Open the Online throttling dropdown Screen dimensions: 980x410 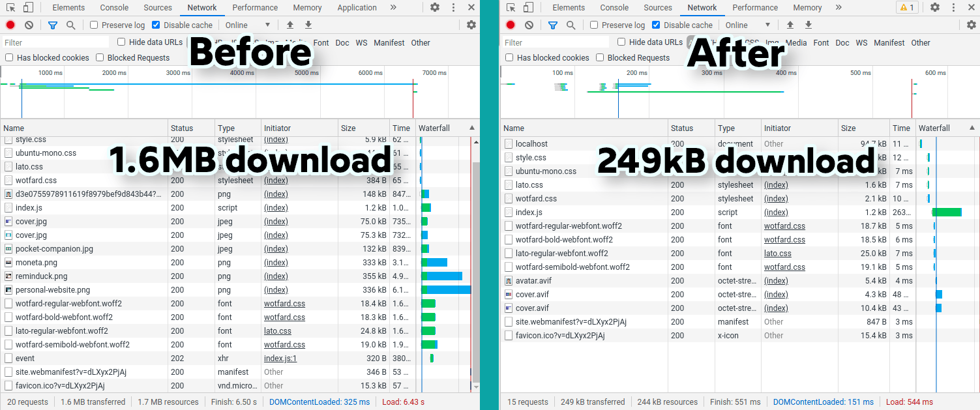point(248,24)
